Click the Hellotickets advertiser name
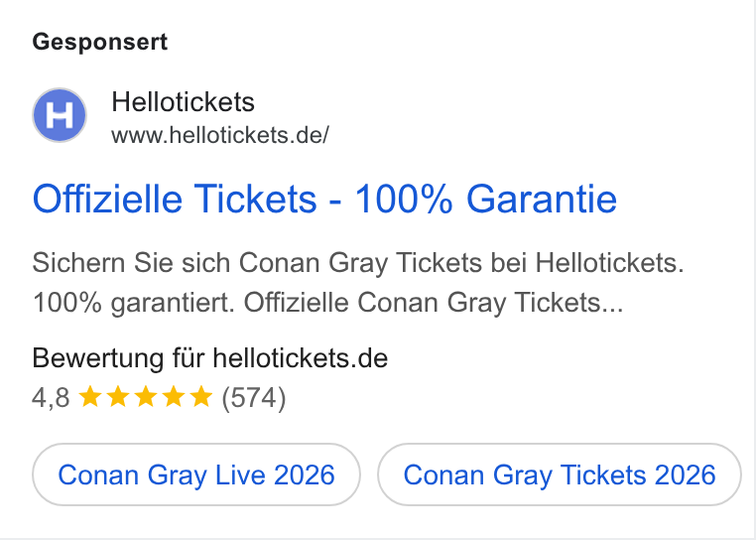Viewport: 756px width, 540px height. (183, 102)
